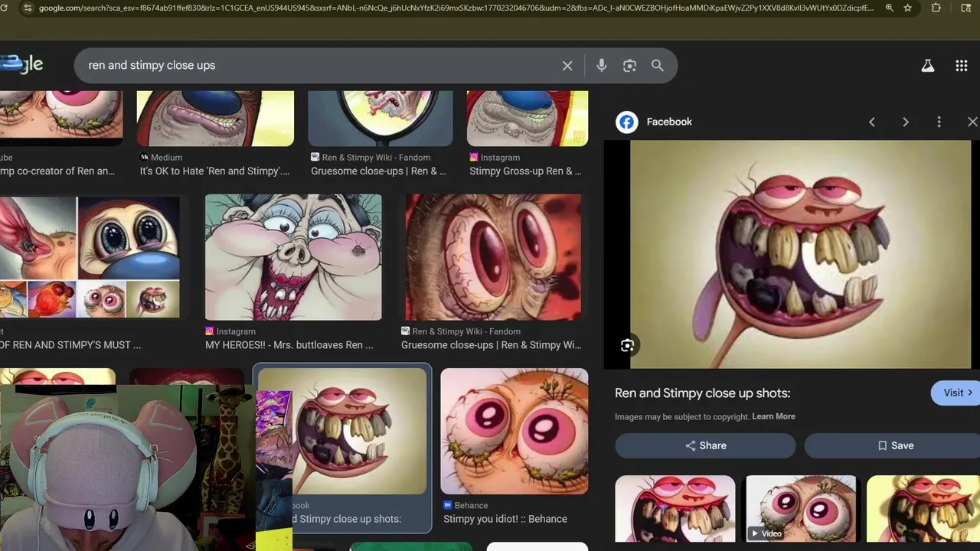
Task: Open the browser extensions puzzle icon
Action: tap(936, 8)
